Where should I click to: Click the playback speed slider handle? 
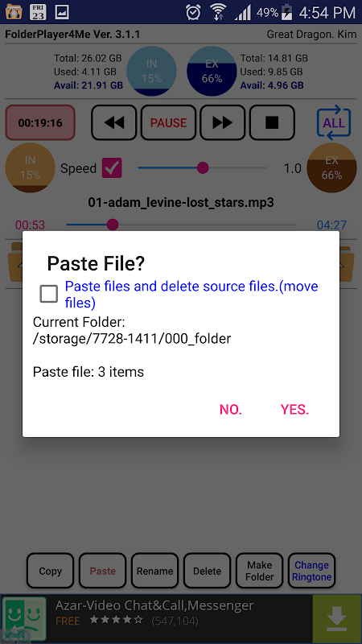pos(203,167)
